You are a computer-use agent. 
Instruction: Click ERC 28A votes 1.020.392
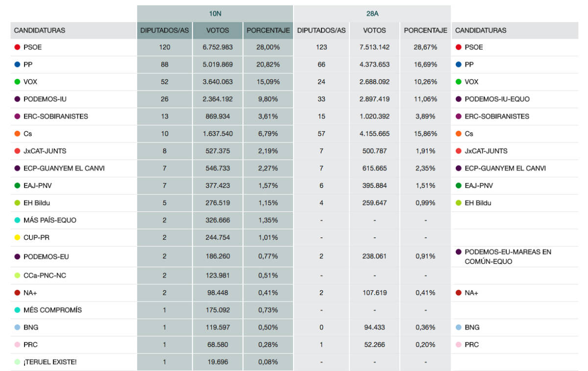(374, 116)
